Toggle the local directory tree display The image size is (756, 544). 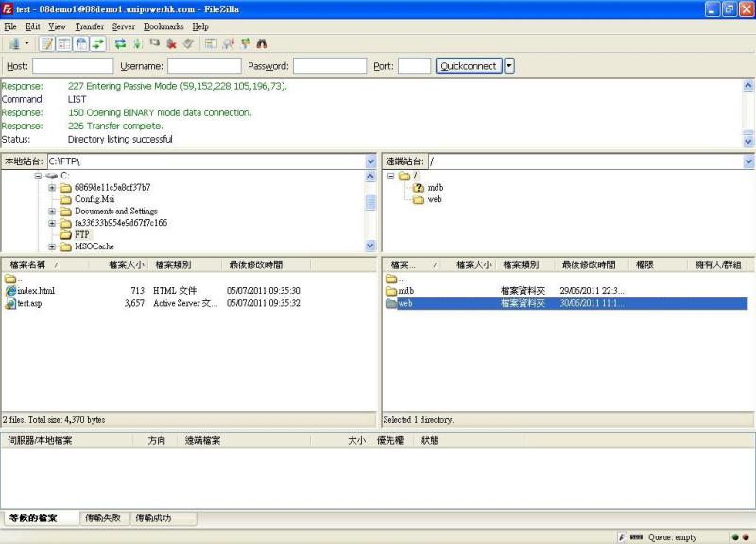64,44
